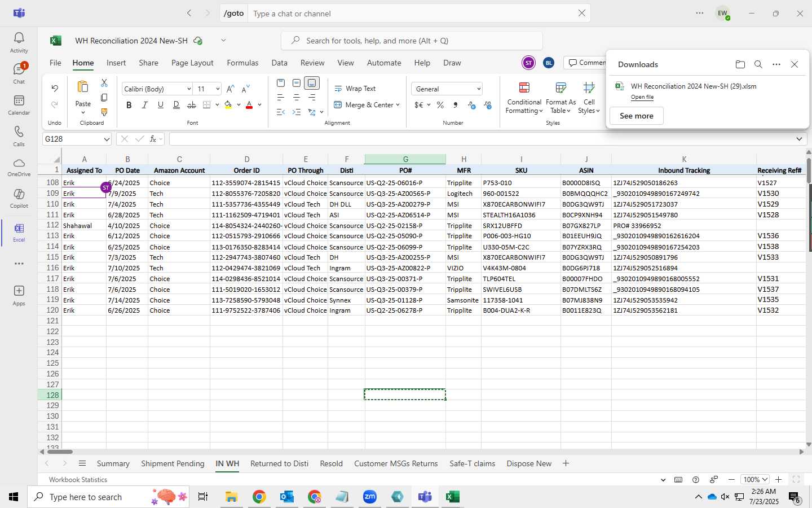Open the Formulas ribbon tab
The height and width of the screenshot is (508, 812).
(x=242, y=63)
